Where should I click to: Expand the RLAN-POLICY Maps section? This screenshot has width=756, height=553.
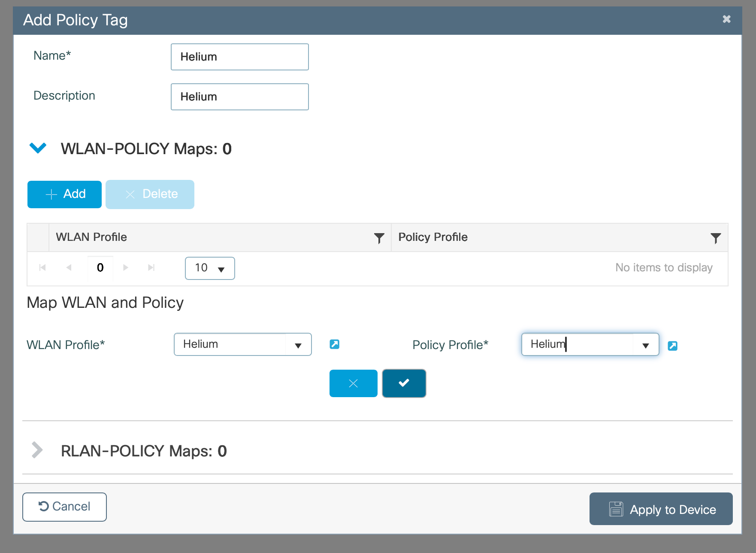pos(37,450)
